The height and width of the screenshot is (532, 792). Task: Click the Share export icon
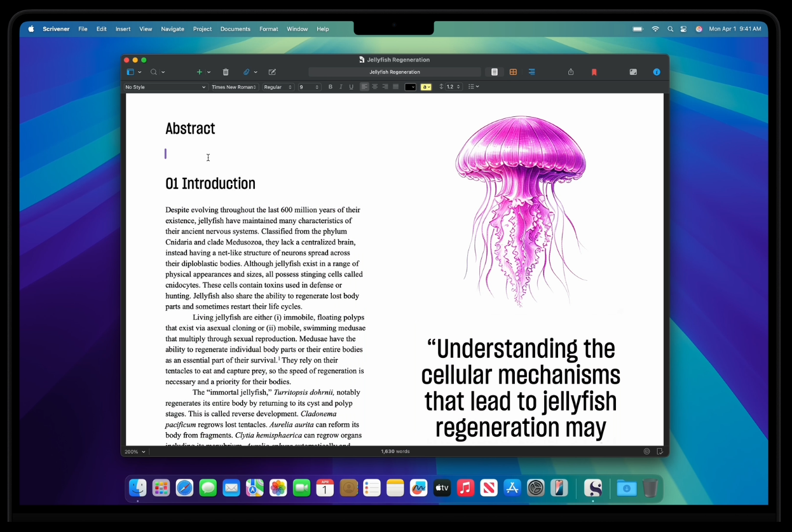[571, 72]
